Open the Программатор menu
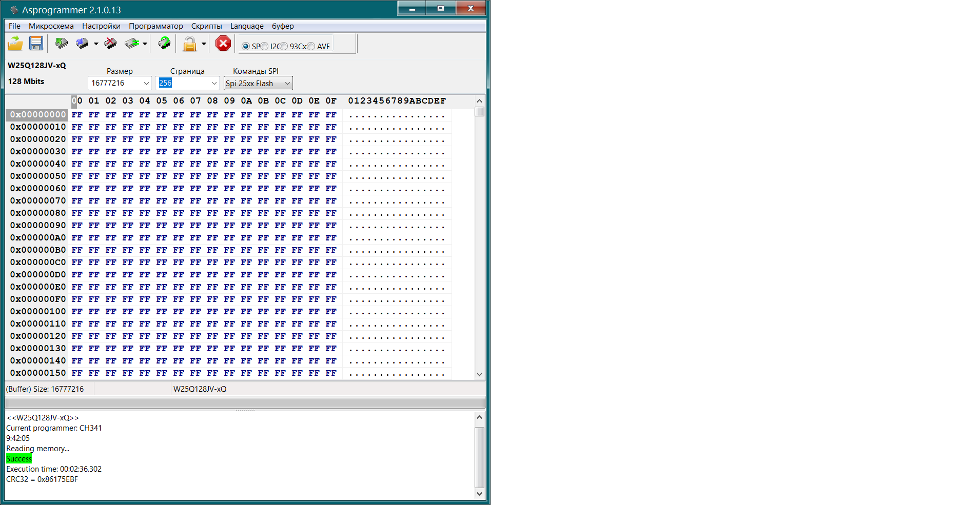The width and height of the screenshot is (980, 505). (x=155, y=26)
